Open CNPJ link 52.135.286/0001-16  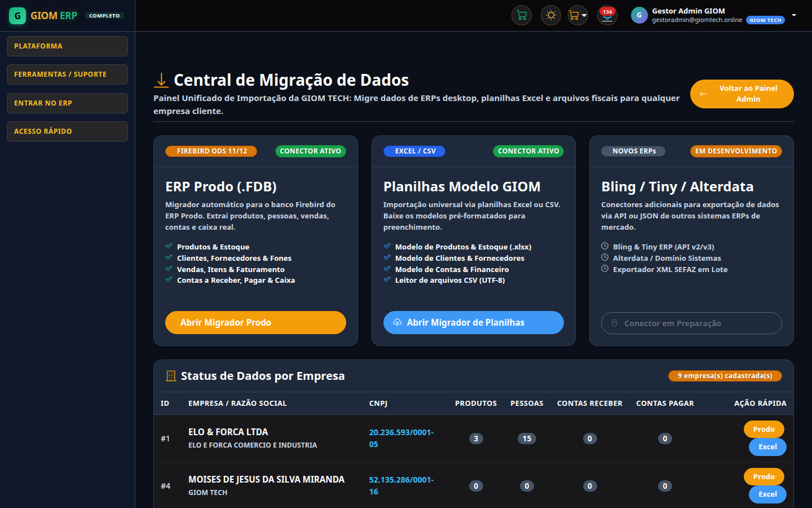click(x=401, y=486)
